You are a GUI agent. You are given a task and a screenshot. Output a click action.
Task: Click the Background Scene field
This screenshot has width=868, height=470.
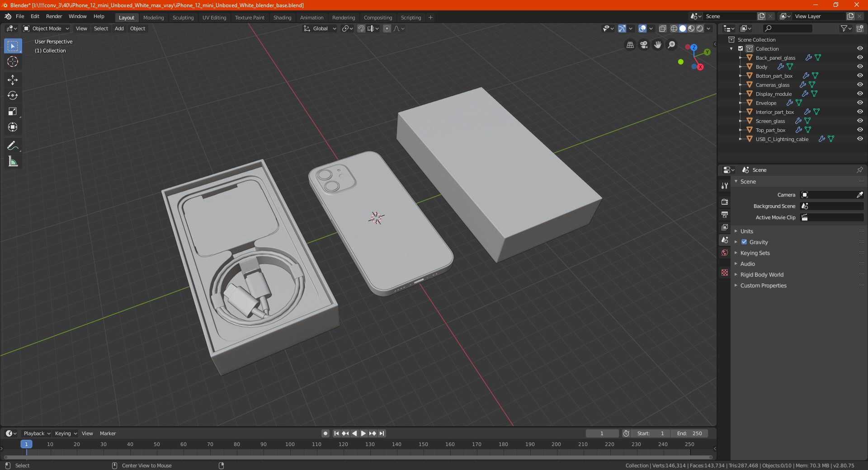832,206
